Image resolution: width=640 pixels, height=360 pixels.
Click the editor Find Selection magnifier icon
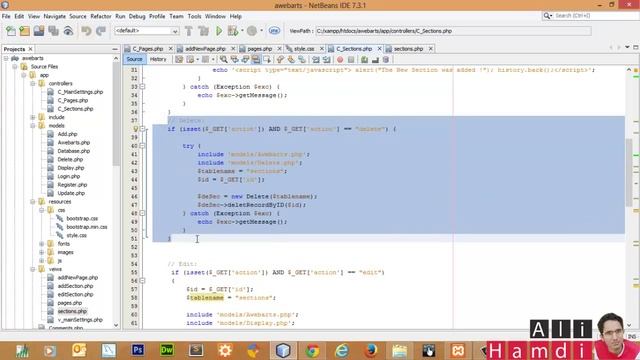tap(224, 60)
